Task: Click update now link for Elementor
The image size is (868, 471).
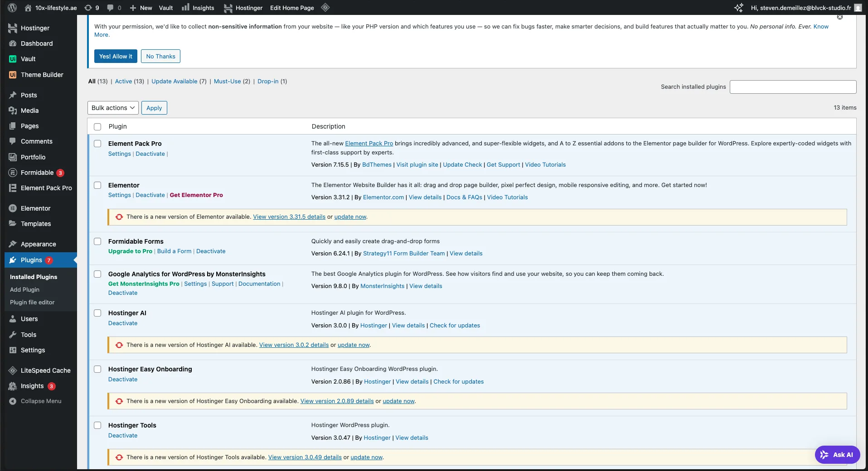Action: tap(350, 217)
